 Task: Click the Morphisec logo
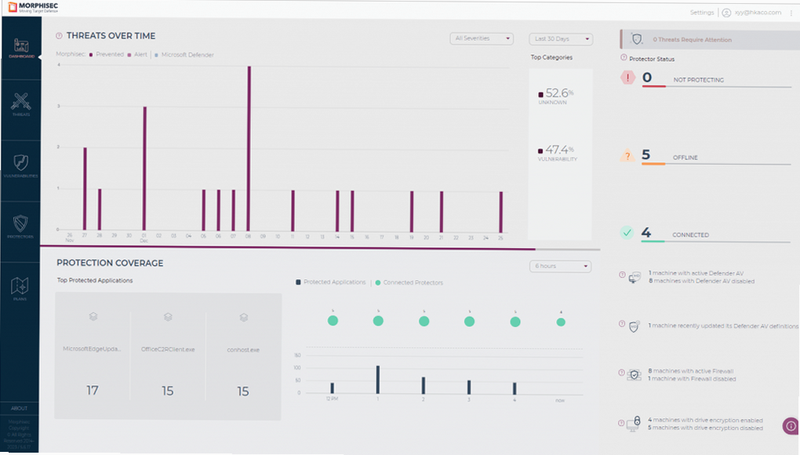click(x=33, y=7)
